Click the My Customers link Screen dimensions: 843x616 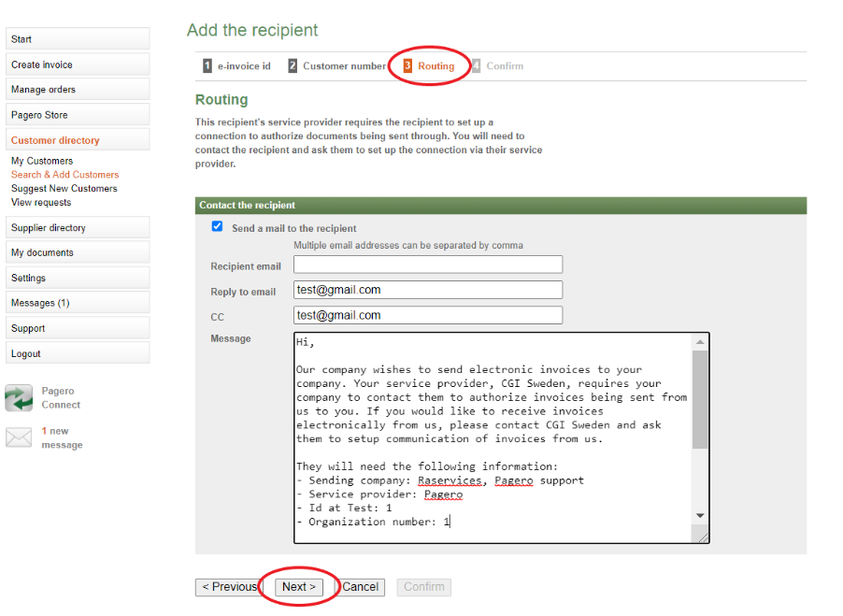coord(42,161)
